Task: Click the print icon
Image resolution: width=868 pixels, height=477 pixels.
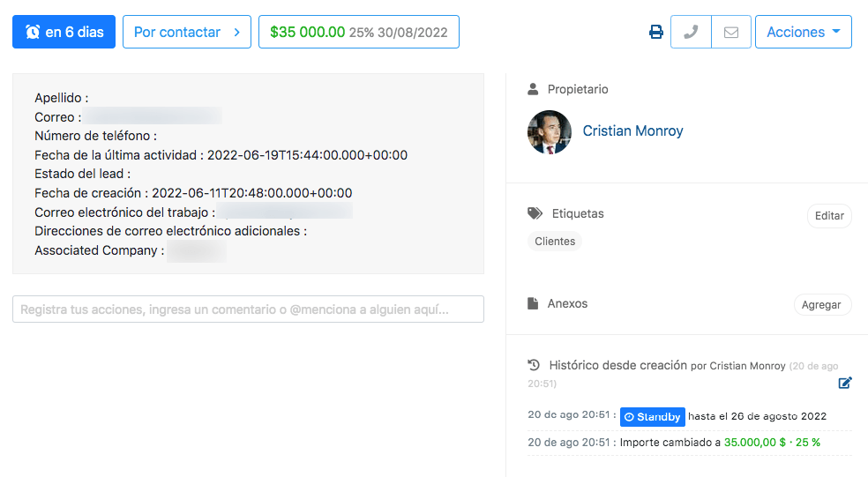Action: coord(656,32)
